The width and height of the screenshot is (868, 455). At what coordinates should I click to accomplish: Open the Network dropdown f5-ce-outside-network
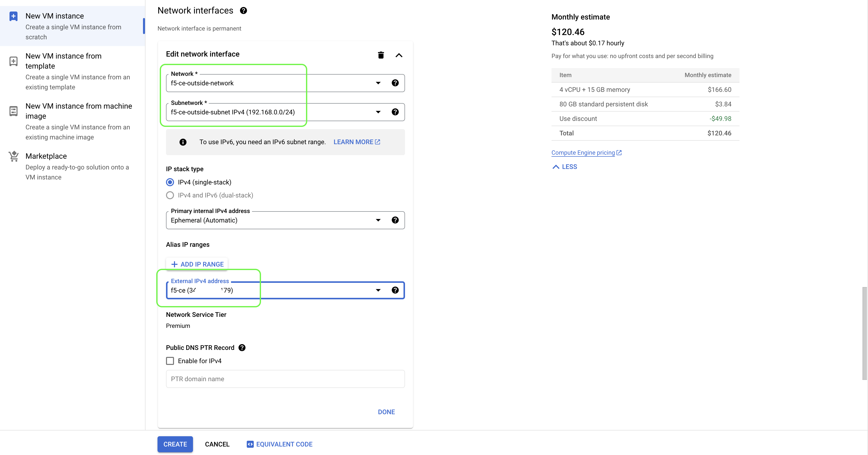pyautogui.click(x=273, y=83)
